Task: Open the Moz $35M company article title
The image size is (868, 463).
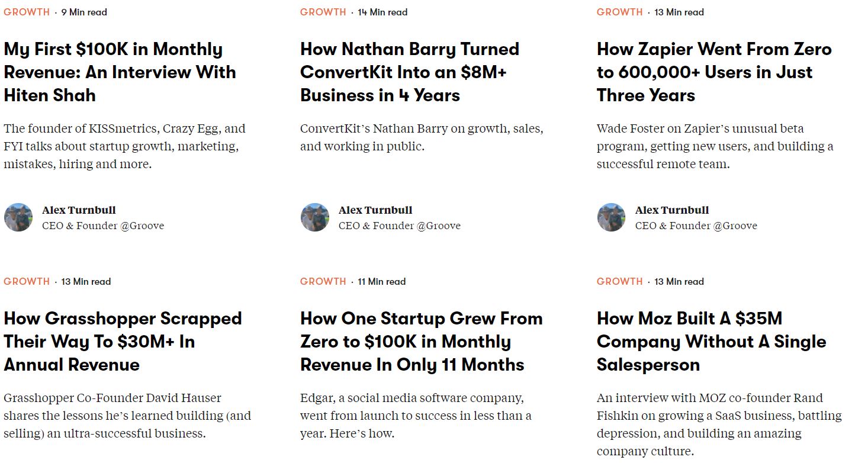Action: [x=711, y=342]
